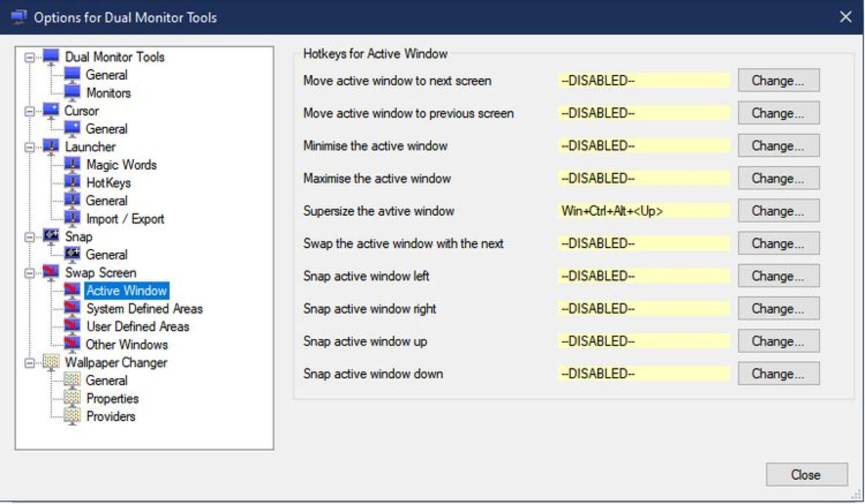This screenshot has width=865, height=504.
Task: Open the HotKeys page under Launcher
Action: (109, 183)
